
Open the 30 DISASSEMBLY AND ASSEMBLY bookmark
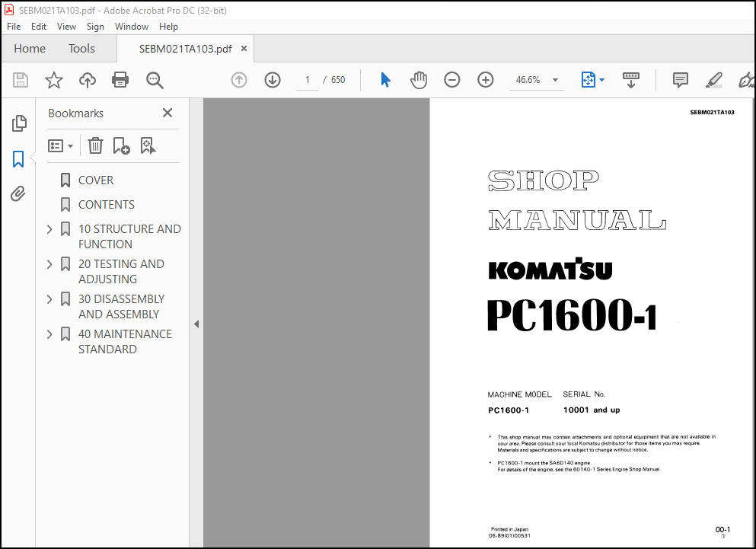click(x=121, y=306)
